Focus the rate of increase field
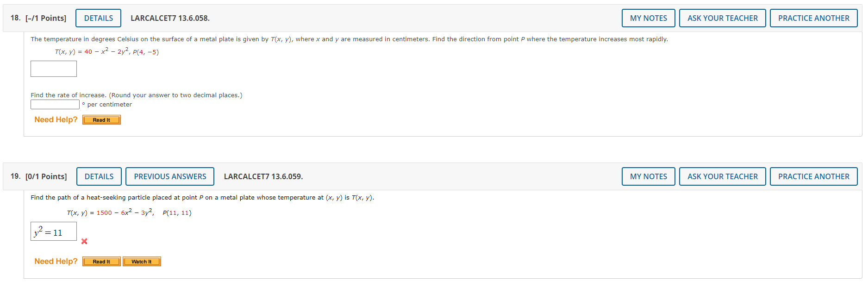 tap(55, 105)
